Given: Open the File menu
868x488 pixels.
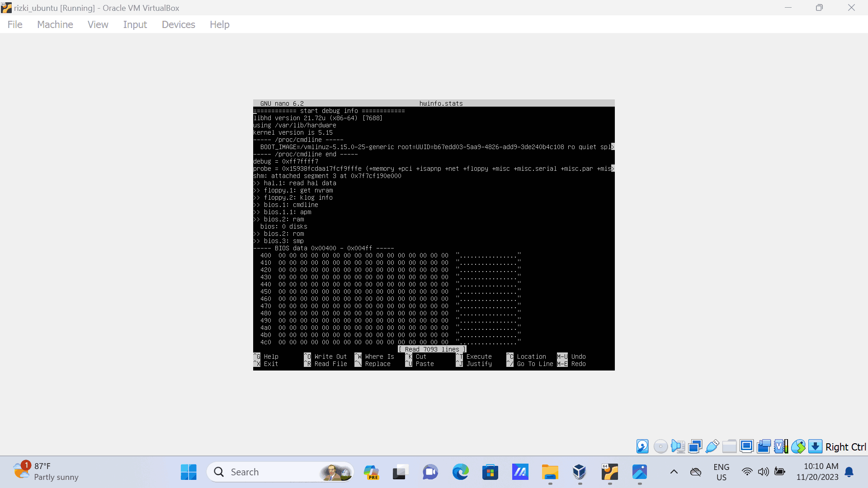Looking at the screenshot, I should click(15, 24).
